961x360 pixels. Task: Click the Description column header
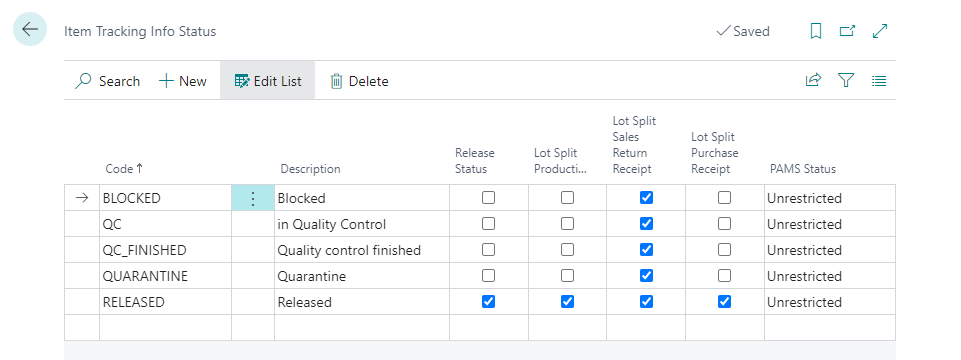(310, 169)
